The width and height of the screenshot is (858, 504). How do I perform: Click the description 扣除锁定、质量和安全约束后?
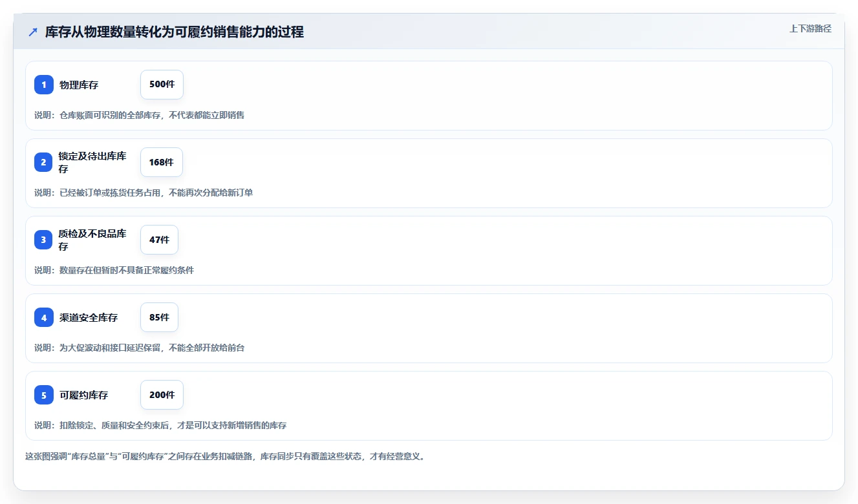pos(116,425)
